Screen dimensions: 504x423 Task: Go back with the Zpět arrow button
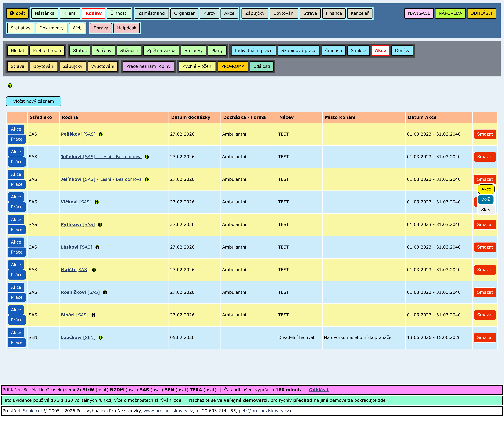17,13
